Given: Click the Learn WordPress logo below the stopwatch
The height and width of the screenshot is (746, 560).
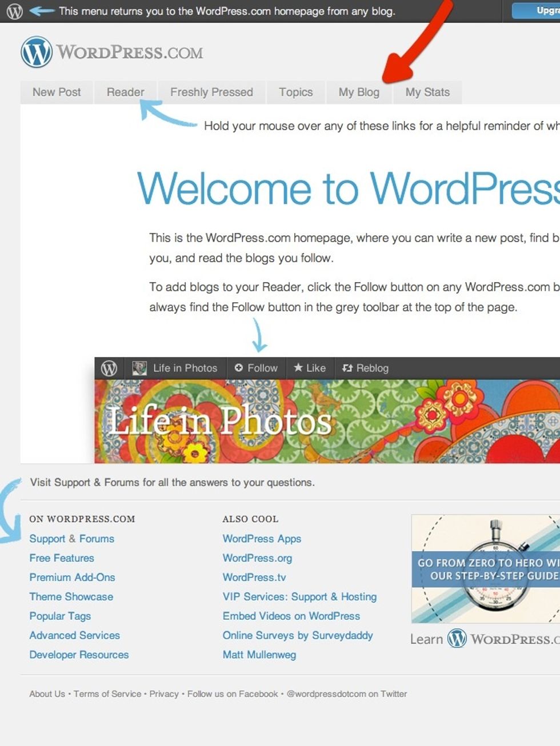Looking at the screenshot, I should (x=485, y=639).
